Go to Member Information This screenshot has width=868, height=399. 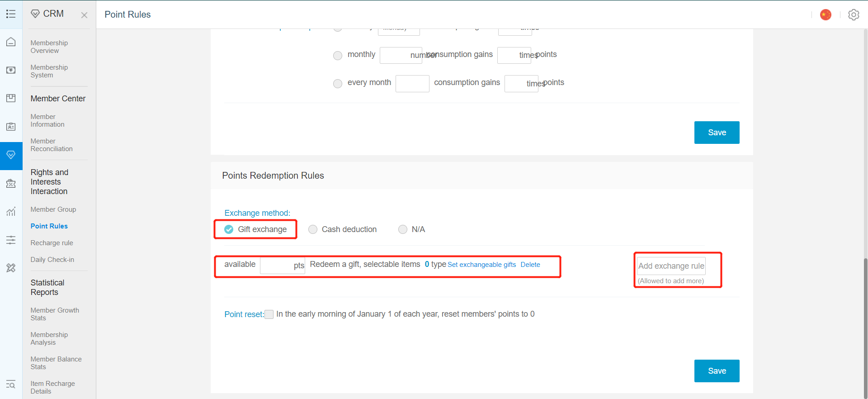tap(47, 120)
